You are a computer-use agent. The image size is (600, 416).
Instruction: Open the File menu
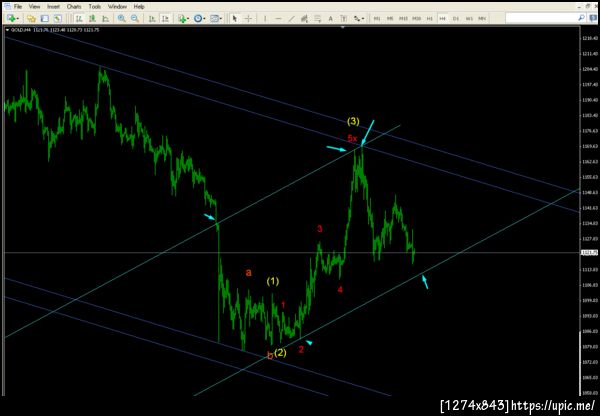point(18,7)
